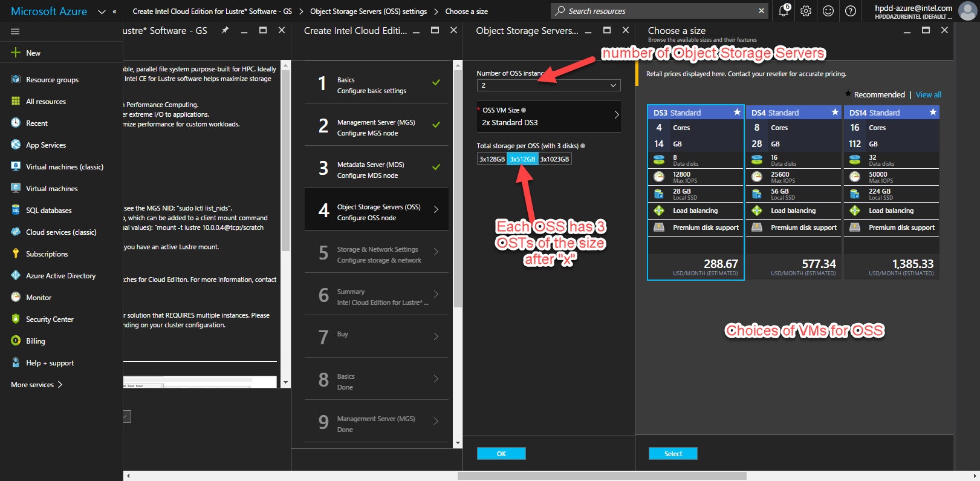Click the View all link

click(929, 94)
